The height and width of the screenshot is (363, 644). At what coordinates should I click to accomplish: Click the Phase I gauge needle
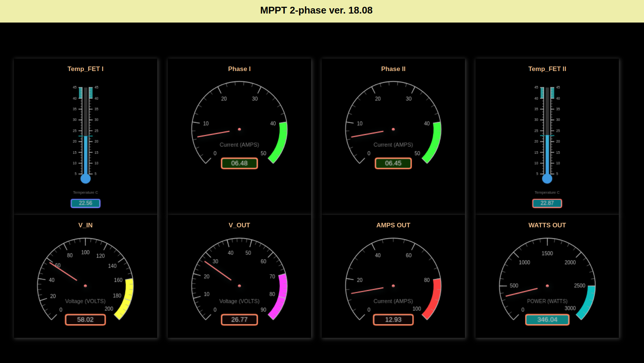[214, 134]
